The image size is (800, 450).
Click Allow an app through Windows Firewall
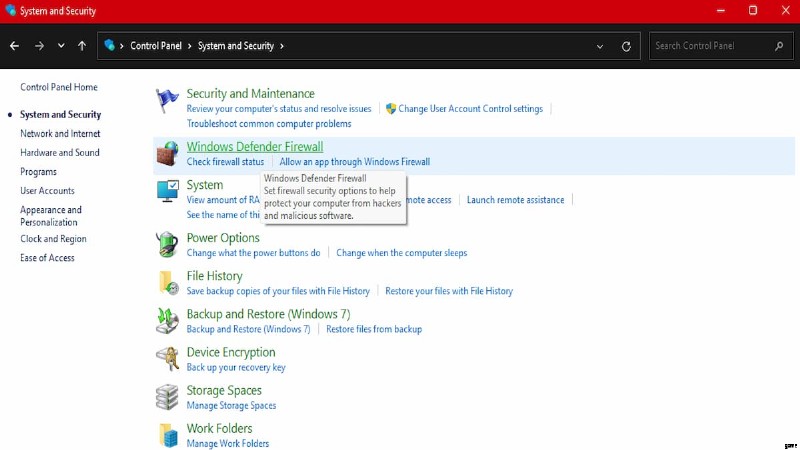355,162
